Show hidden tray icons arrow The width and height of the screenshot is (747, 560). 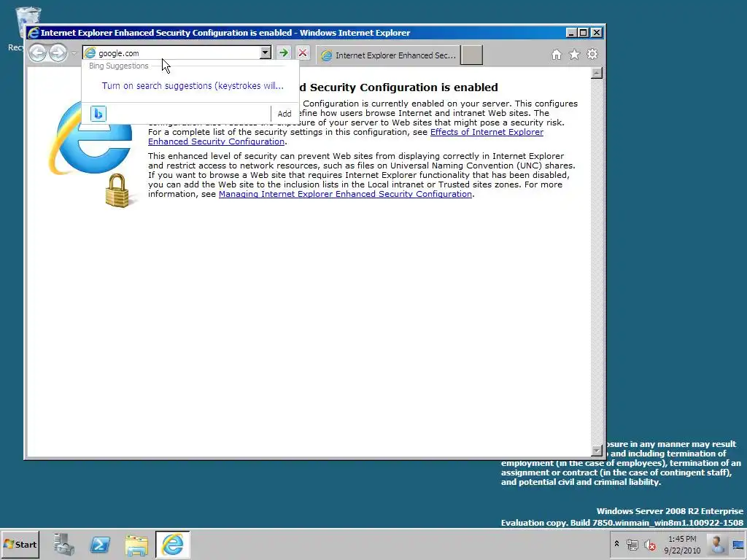616,544
